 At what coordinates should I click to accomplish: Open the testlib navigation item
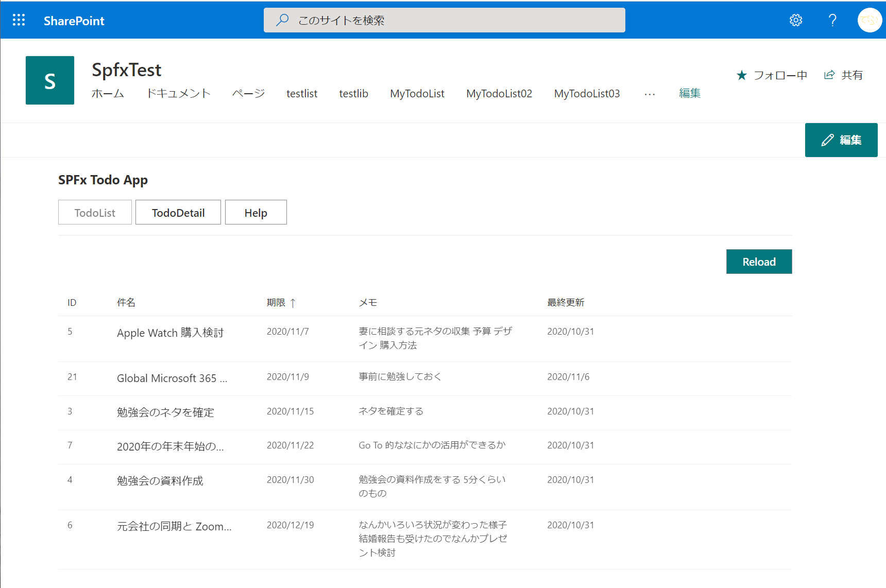click(353, 94)
